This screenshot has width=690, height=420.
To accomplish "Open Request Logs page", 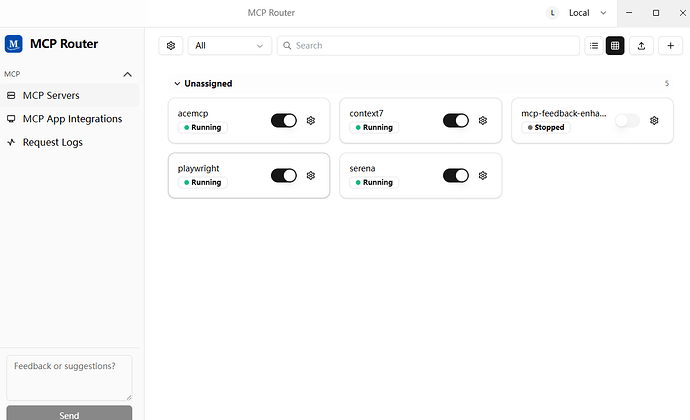I will click(x=70, y=142).
